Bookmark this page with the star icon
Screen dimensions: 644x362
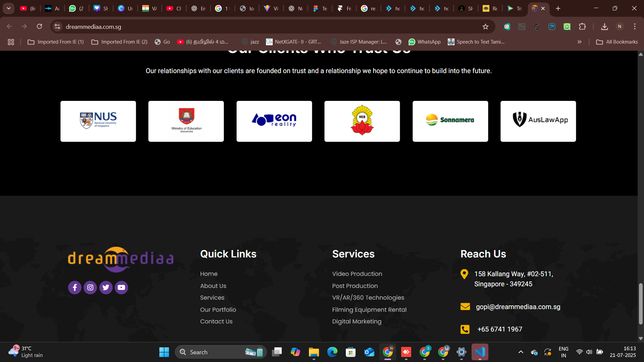click(485, 27)
